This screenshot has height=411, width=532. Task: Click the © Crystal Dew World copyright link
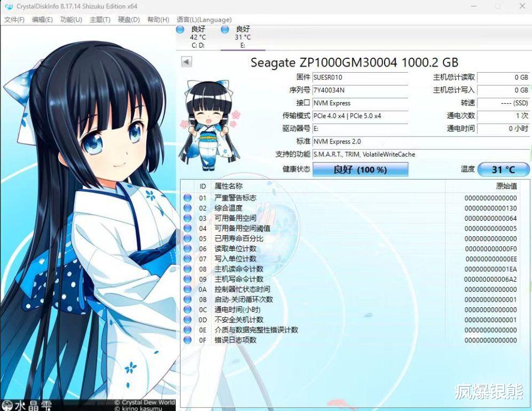click(x=145, y=403)
